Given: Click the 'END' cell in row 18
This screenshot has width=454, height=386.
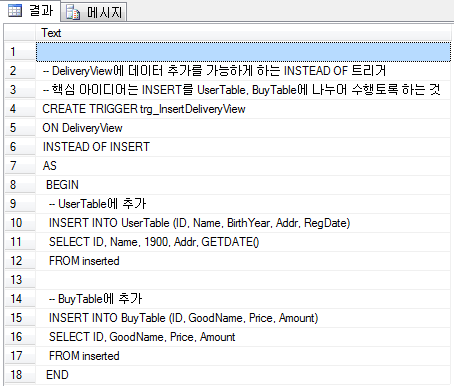Looking at the screenshot, I should (243, 375).
